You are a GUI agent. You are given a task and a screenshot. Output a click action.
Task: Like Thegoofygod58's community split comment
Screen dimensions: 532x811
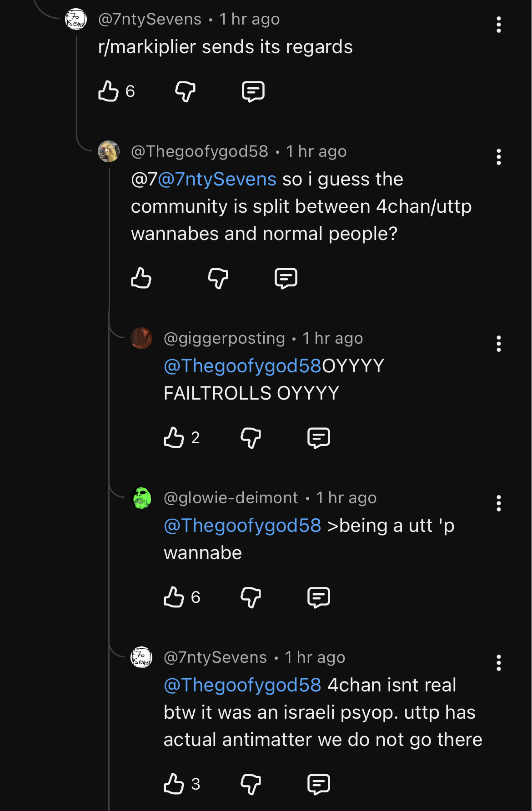(141, 278)
